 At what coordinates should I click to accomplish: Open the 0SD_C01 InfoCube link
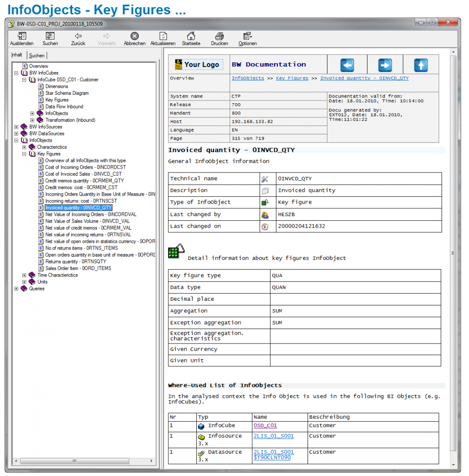click(x=264, y=425)
